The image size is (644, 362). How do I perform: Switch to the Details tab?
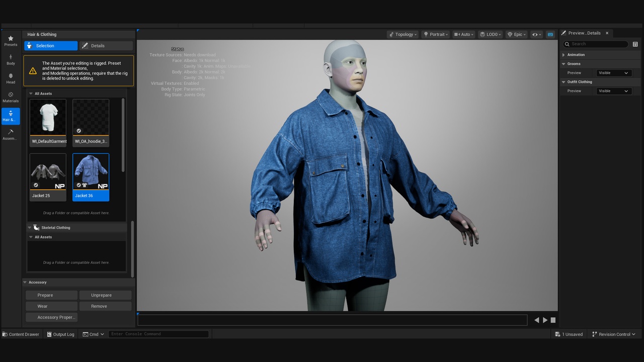click(x=106, y=46)
